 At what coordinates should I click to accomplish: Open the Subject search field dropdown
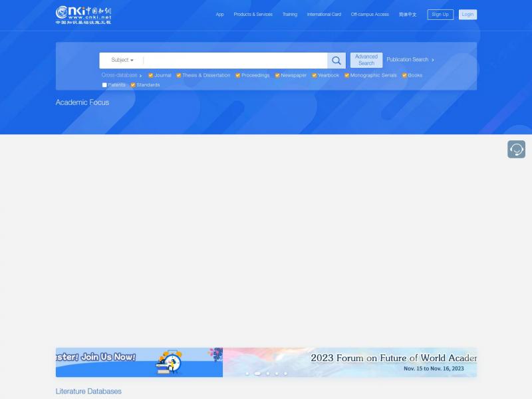(122, 61)
